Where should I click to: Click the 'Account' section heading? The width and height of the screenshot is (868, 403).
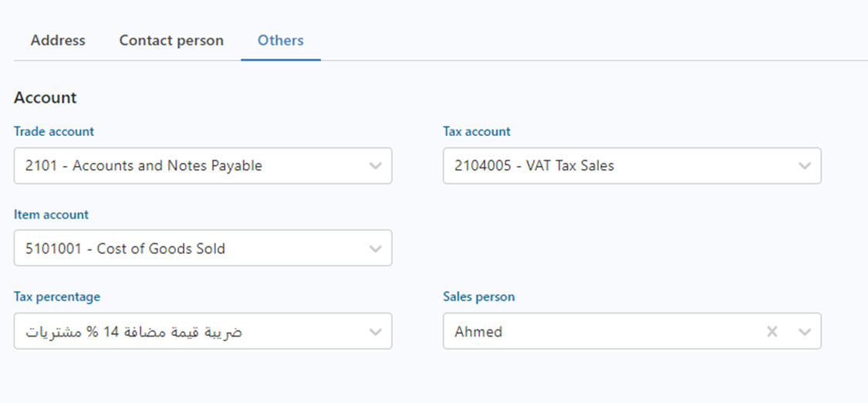pyautogui.click(x=46, y=98)
